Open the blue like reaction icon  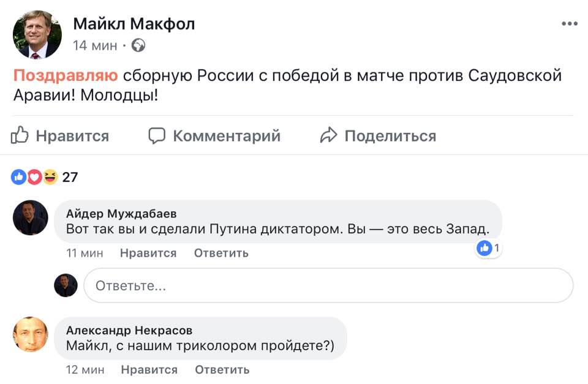click(x=20, y=177)
